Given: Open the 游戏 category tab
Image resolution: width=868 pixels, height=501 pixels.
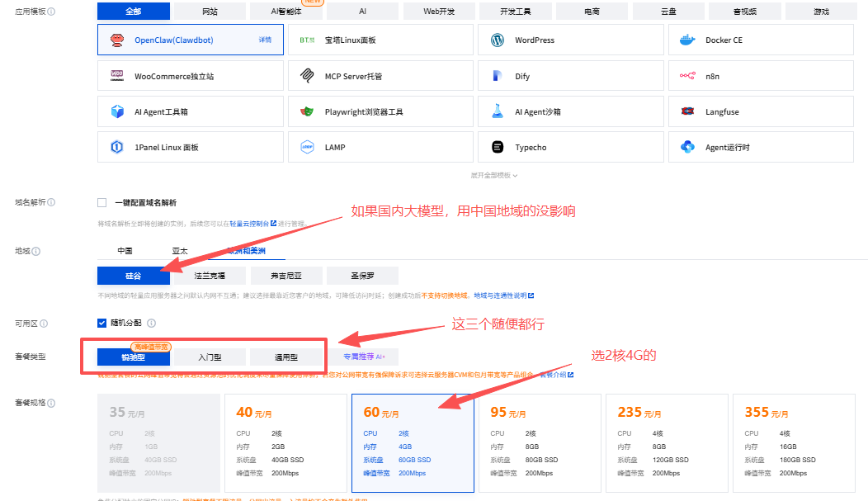Looking at the screenshot, I should coord(821,11).
